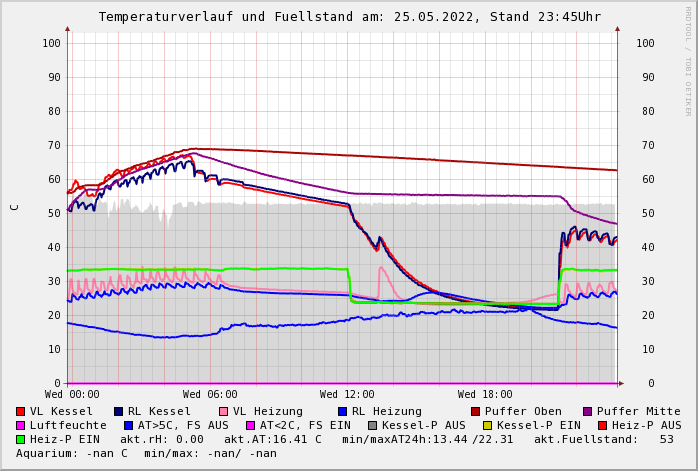
Task: Click the dark blue RL Kessel legend swatch
Action: [x=119, y=411]
